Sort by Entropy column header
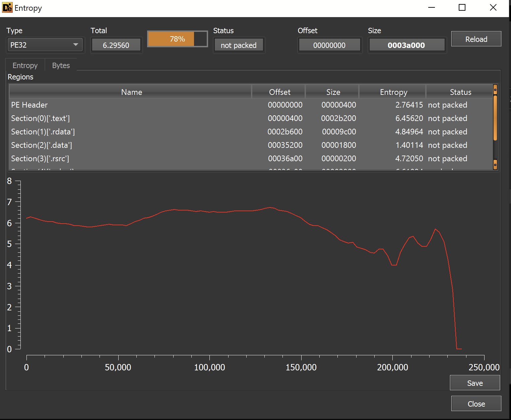The image size is (511, 420). 393,92
